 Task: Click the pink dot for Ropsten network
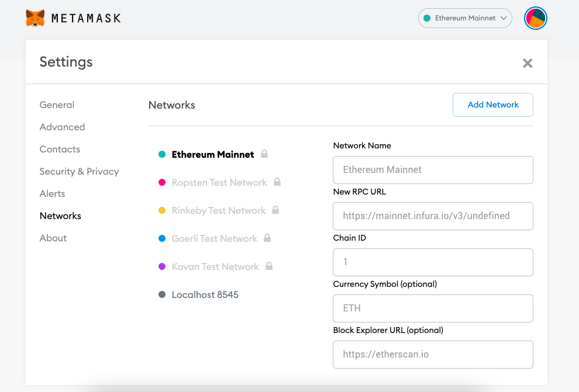[162, 182]
